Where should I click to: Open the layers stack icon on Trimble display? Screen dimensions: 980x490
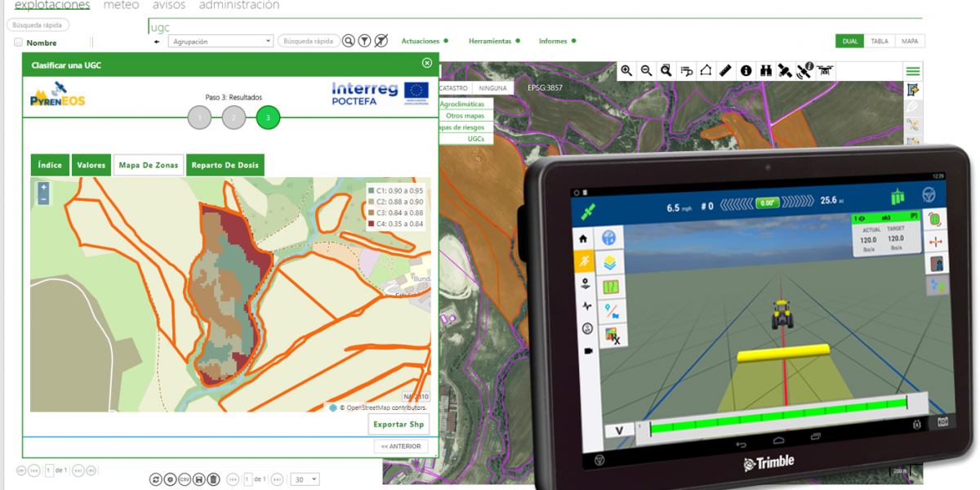(x=610, y=262)
